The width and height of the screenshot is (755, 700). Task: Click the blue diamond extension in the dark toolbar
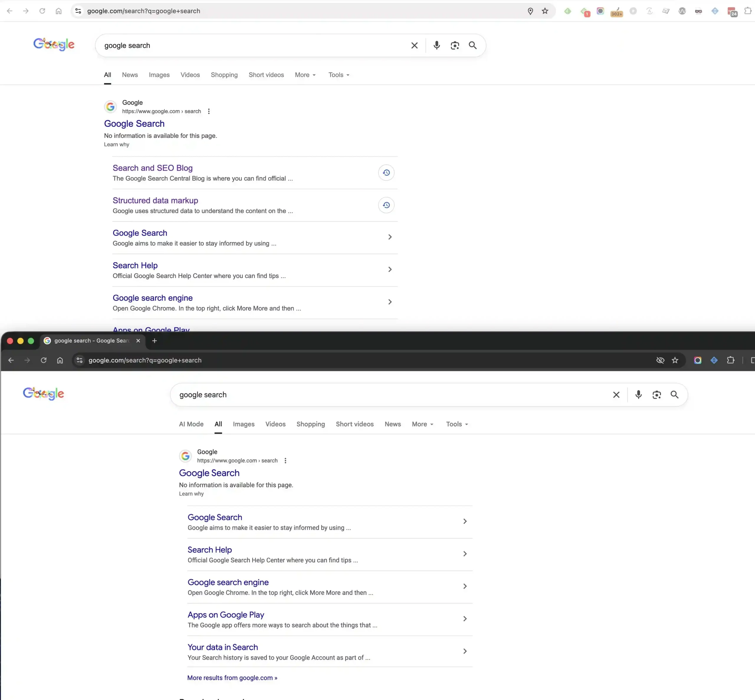click(x=714, y=360)
